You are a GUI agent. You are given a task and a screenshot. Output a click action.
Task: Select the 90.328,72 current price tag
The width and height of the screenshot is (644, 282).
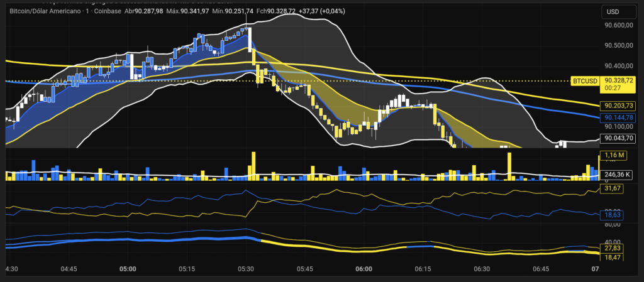click(617, 81)
